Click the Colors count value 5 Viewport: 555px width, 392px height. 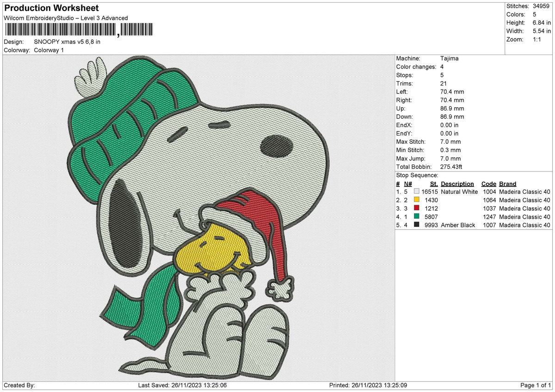pyautogui.click(x=535, y=14)
